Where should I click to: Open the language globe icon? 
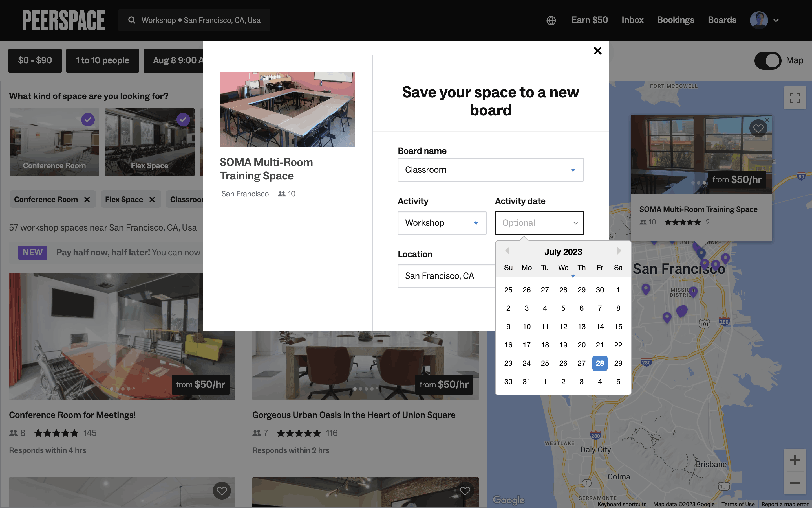[551, 21]
